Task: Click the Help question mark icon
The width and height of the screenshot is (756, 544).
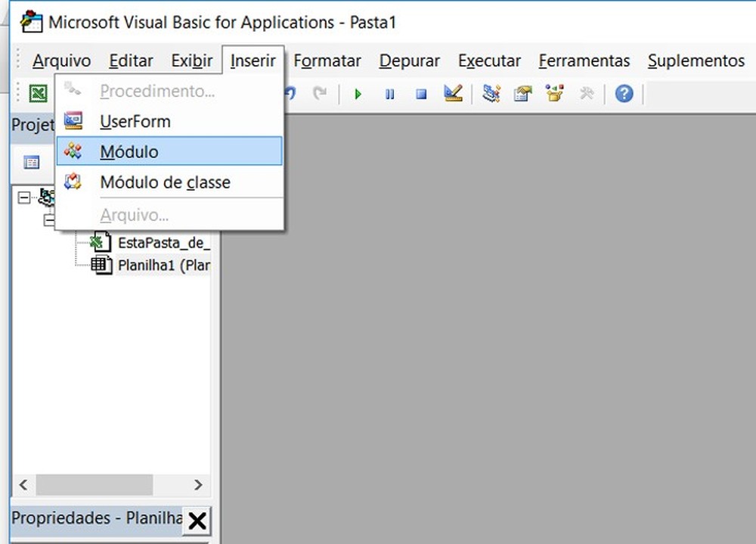Action: pos(622,93)
